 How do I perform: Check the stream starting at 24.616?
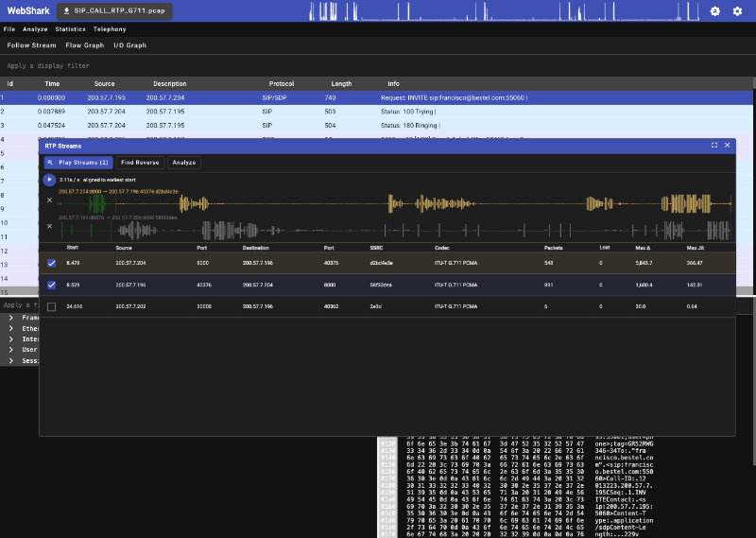[52, 306]
